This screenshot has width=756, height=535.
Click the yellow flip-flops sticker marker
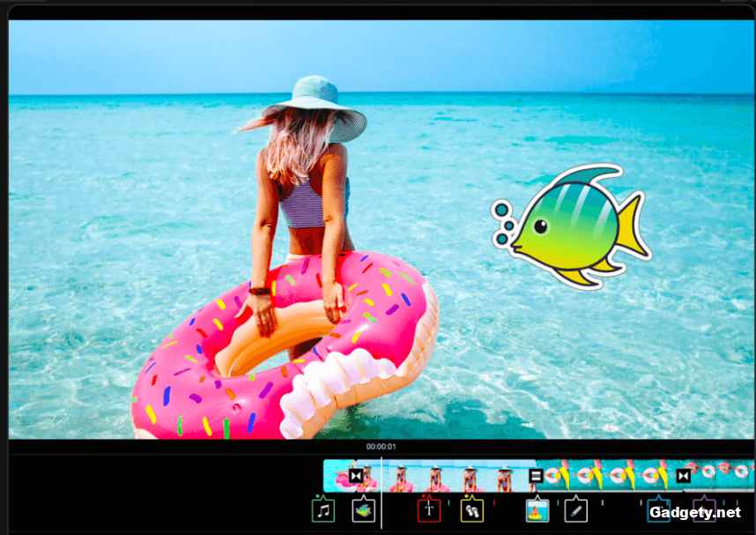(471, 510)
